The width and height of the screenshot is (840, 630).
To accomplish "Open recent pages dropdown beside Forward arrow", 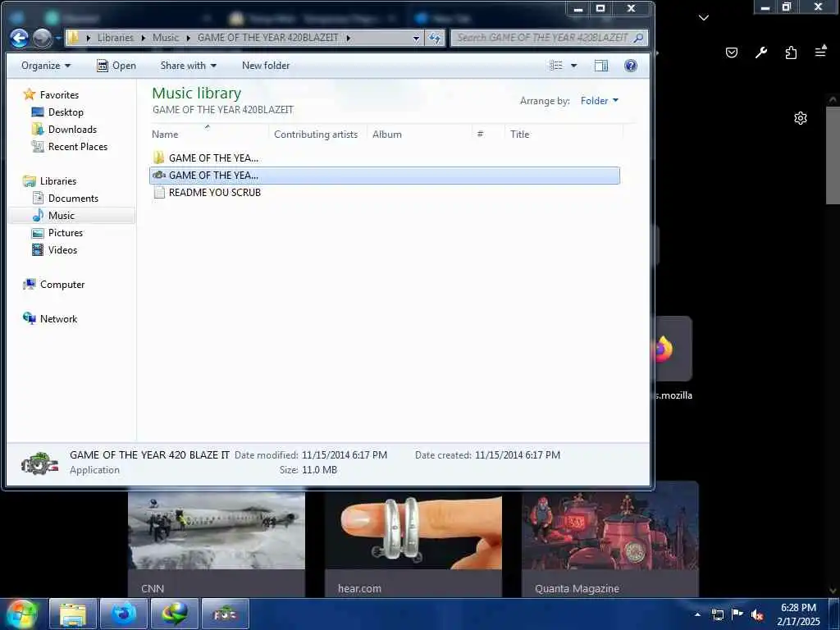I will pyautogui.click(x=58, y=39).
